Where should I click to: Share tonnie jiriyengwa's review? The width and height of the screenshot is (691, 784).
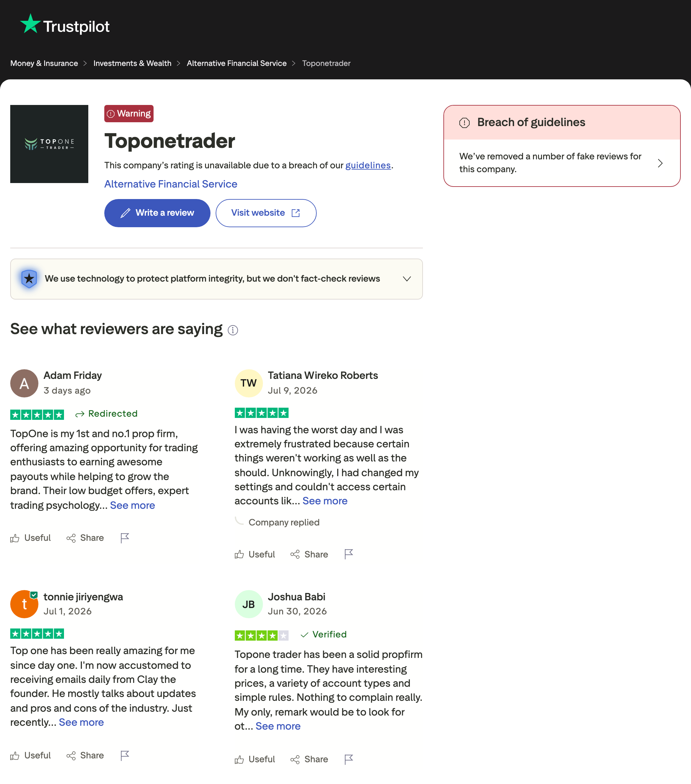click(85, 756)
